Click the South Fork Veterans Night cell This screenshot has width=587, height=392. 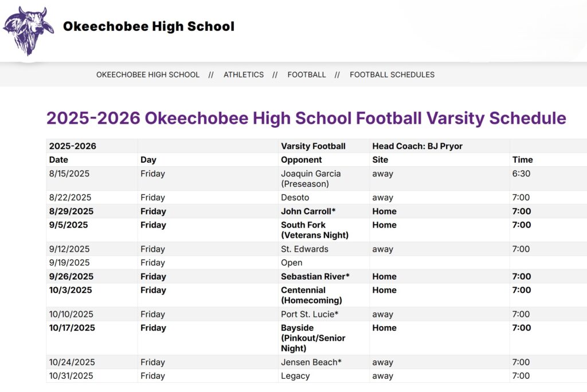tap(314, 230)
